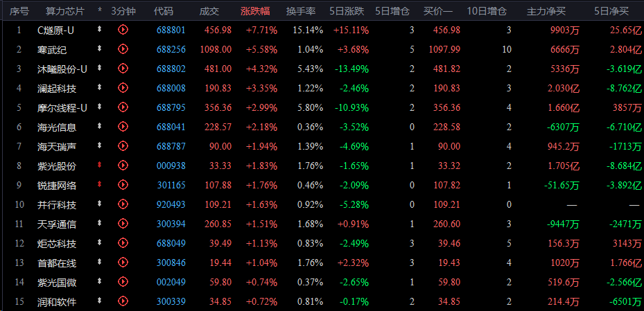The width and height of the screenshot is (644, 311).
Task: Open 3-minute chart icon for 炬芯科技
Action: click(123, 243)
